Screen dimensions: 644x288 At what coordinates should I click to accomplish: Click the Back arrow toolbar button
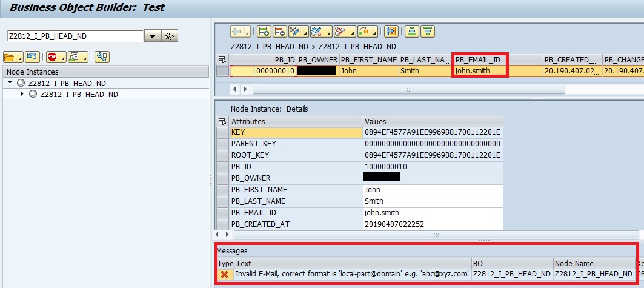tap(237, 31)
